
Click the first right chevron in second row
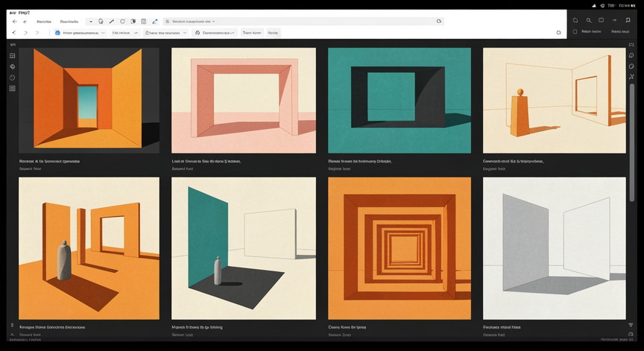point(25,33)
